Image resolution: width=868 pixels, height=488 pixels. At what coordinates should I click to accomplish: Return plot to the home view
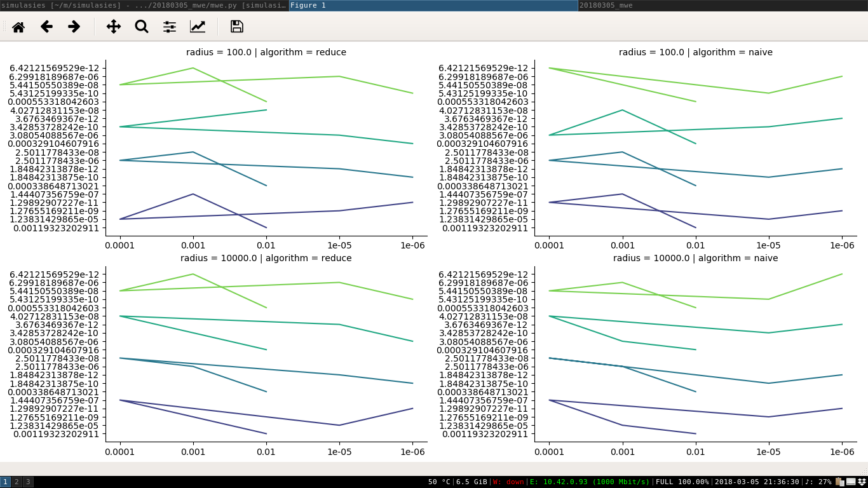coord(18,27)
